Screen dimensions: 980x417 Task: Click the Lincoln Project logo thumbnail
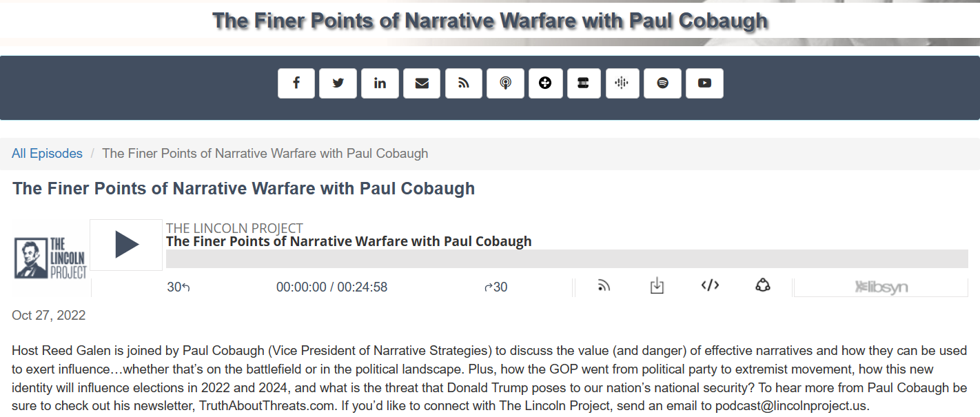pyautogui.click(x=51, y=258)
